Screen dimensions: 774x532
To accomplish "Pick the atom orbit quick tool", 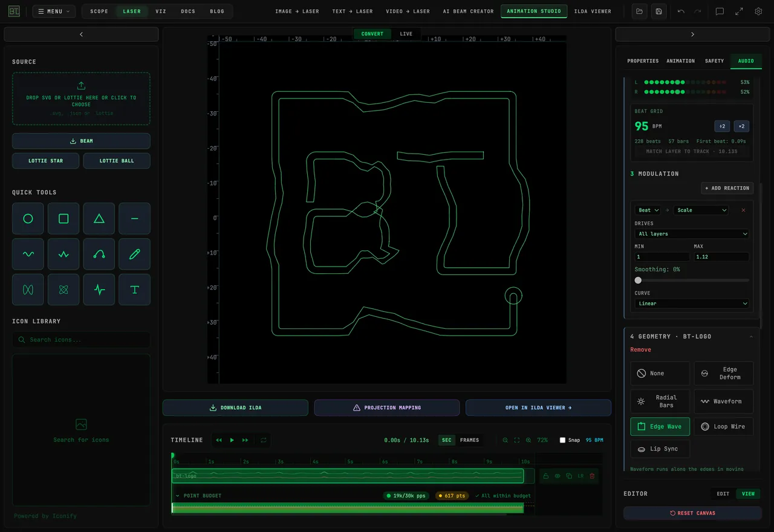I will click(63, 290).
